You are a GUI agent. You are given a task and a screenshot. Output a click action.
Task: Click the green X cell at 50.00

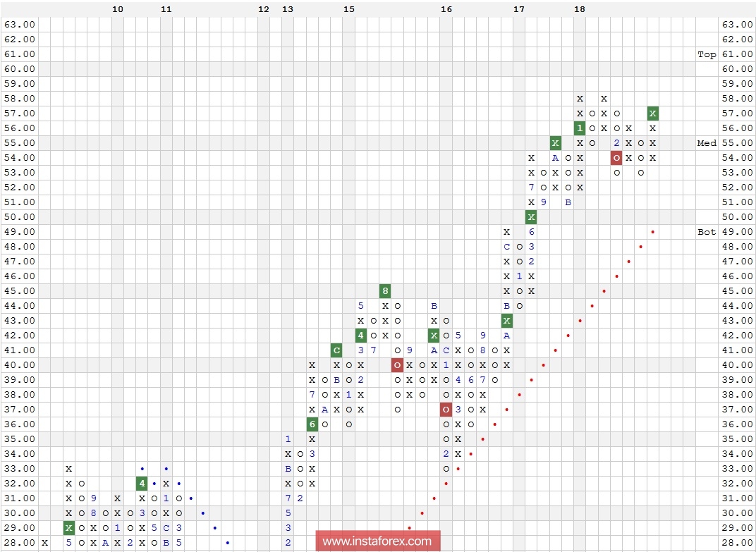pyautogui.click(x=531, y=217)
